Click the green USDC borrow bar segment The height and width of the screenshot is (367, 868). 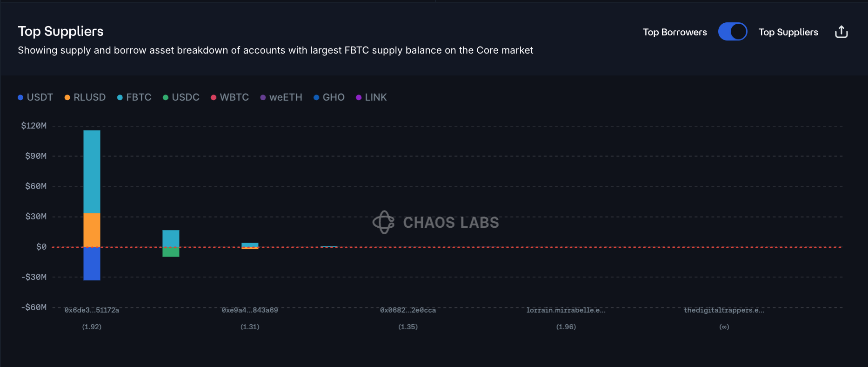tap(171, 252)
